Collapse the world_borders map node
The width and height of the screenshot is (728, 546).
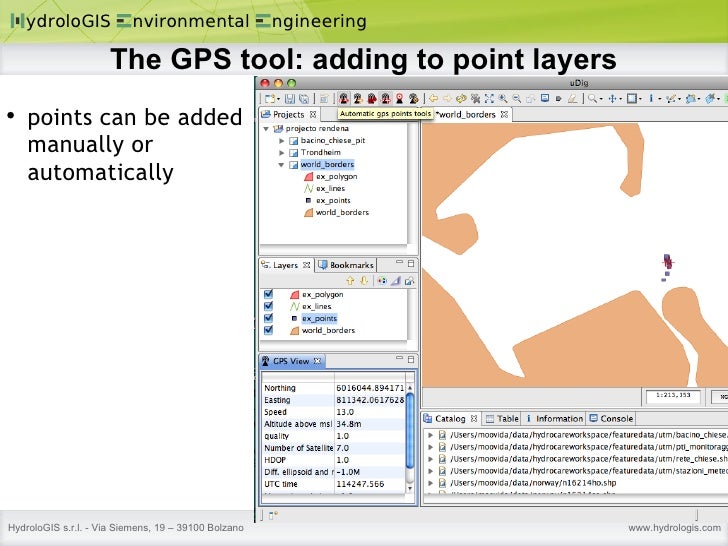coord(282,165)
